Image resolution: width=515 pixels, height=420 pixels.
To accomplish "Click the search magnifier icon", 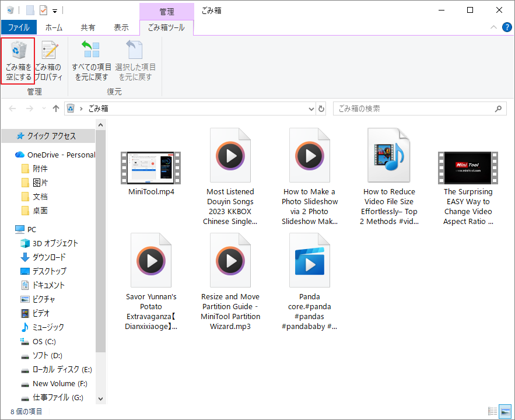I will pyautogui.click(x=498, y=108).
